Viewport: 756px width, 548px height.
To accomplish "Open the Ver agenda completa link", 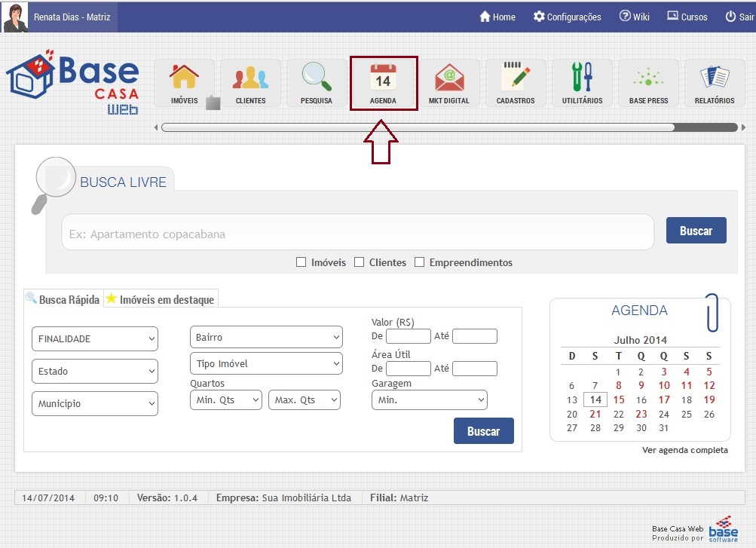I will [684, 450].
